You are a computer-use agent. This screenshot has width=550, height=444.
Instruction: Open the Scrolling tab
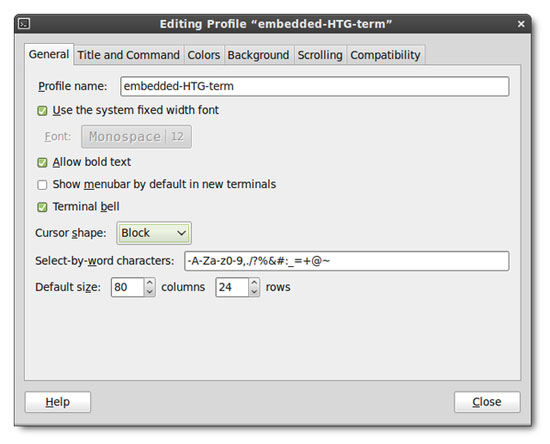click(320, 55)
